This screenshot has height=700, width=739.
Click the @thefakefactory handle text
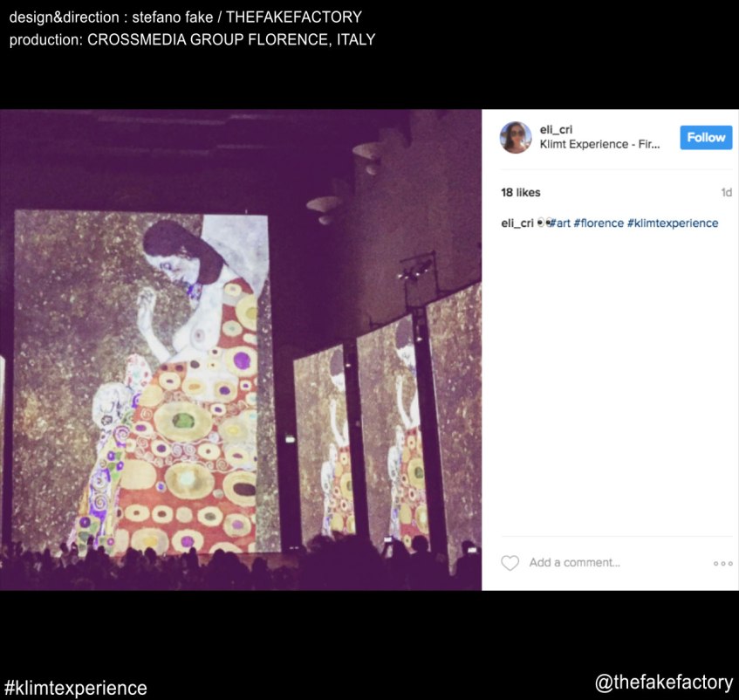(x=664, y=683)
